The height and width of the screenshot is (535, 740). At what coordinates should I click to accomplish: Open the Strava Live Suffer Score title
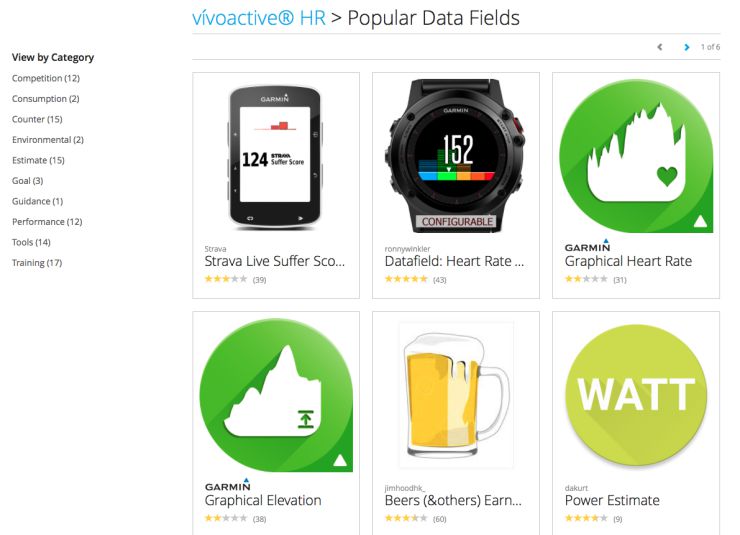tap(275, 261)
